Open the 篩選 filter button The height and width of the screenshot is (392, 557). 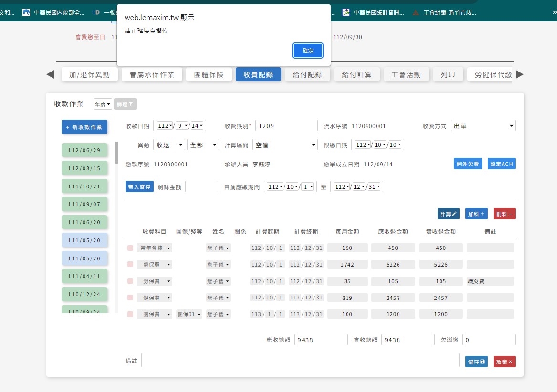click(125, 104)
